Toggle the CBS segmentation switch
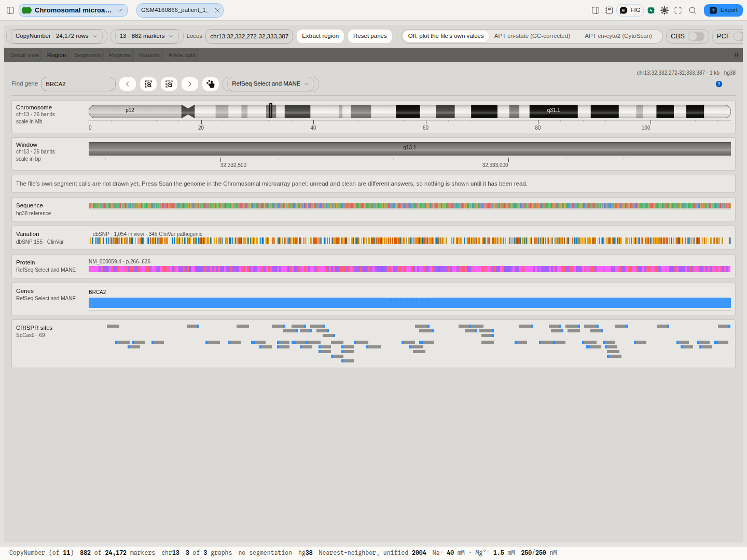 click(x=696, y=36)
